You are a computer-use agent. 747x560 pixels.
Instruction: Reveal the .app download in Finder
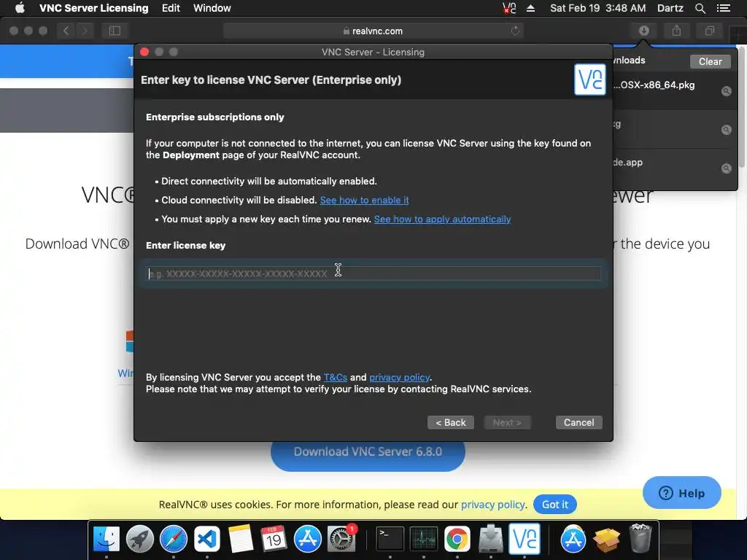[726, 168]
